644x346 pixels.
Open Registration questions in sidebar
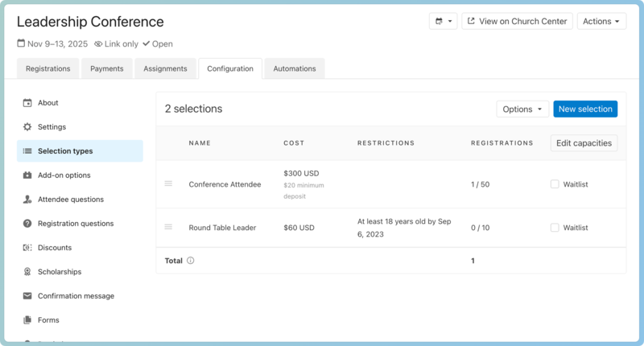coord(75,224)
